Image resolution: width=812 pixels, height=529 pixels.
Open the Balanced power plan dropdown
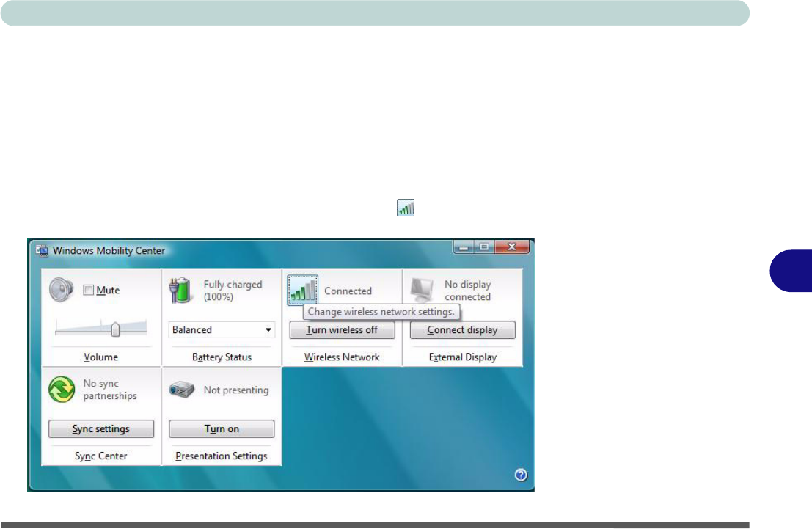[221, 329]
